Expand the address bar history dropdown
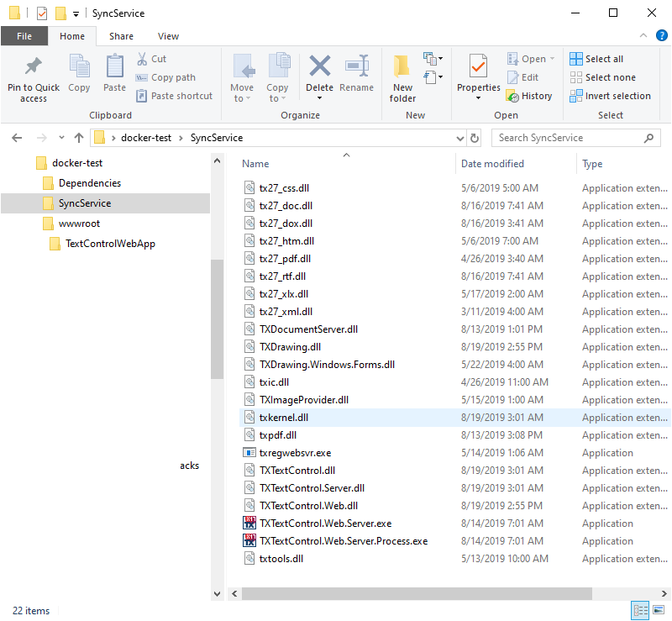This screenshot has height=621, width=672. click(459, 138)
